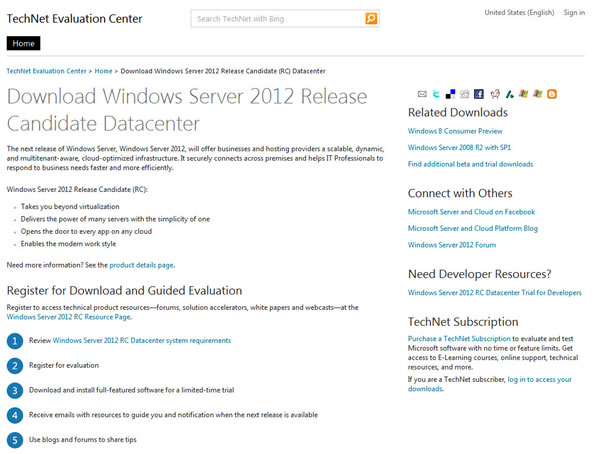Screen dimensions: 600x454
Task: Share on Facebook icon
Action: tap(479, 94)
